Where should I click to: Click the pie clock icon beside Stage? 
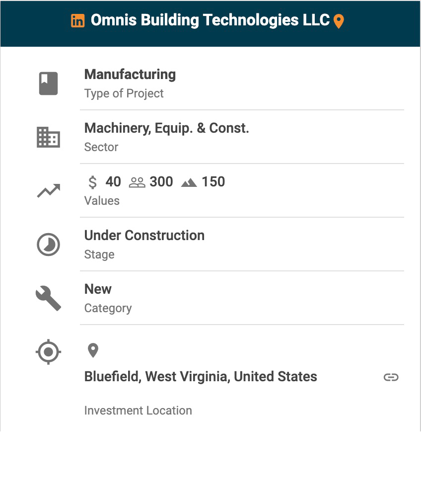[48, 245]
